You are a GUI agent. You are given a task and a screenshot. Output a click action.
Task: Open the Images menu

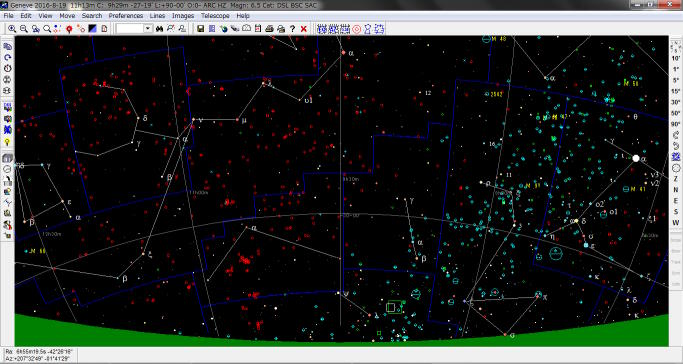(x=183, y=16)
